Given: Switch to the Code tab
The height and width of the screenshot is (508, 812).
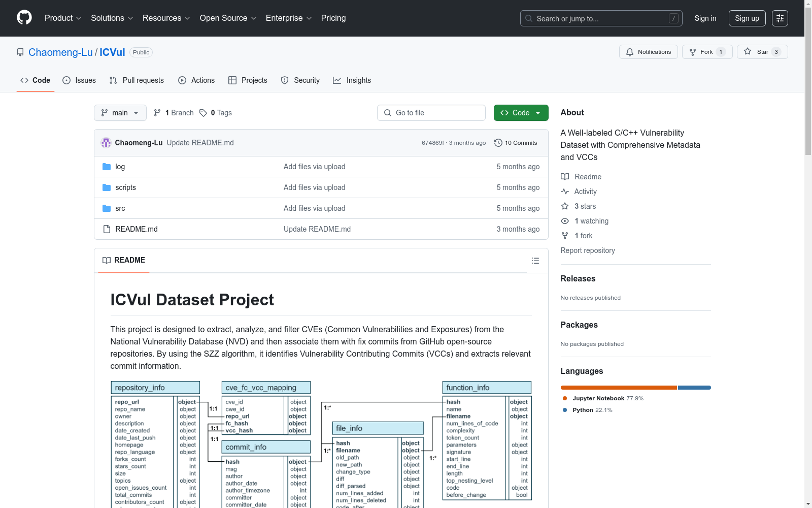Looking at the screenshot, I should 35,80.
